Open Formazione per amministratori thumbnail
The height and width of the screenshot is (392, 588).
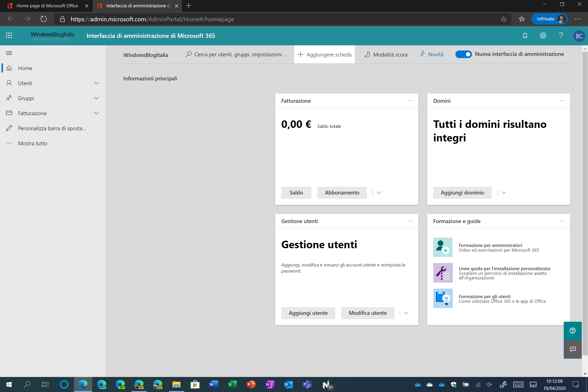point(443,247)
